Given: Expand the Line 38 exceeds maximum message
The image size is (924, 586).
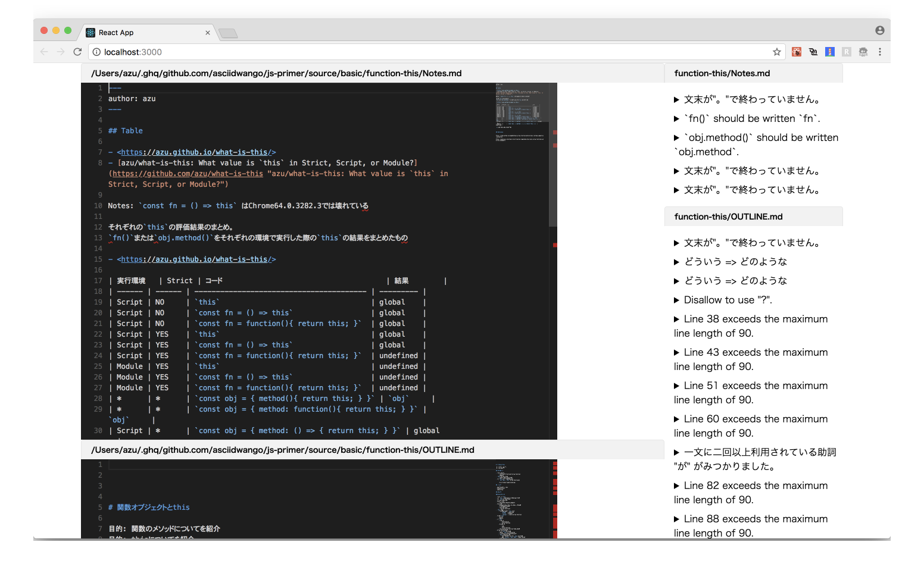Looking at the screenshot, I should (x=751, y=326).
